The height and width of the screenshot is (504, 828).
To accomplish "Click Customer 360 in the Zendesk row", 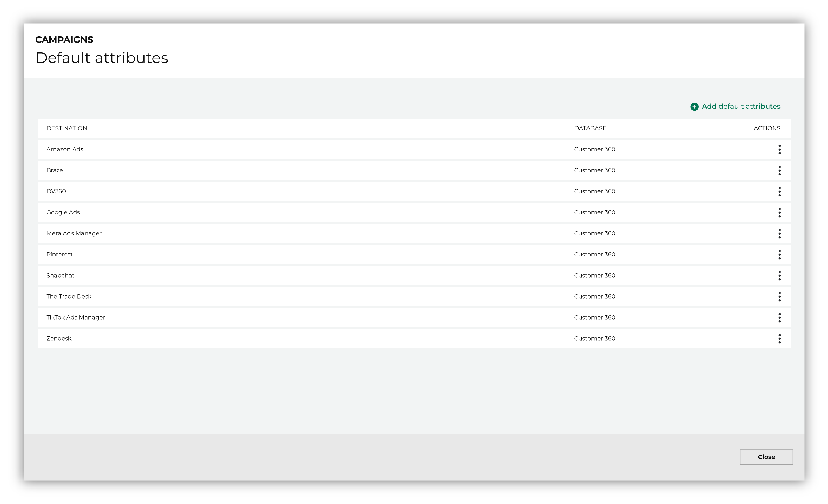I will [x=595, y=338].
